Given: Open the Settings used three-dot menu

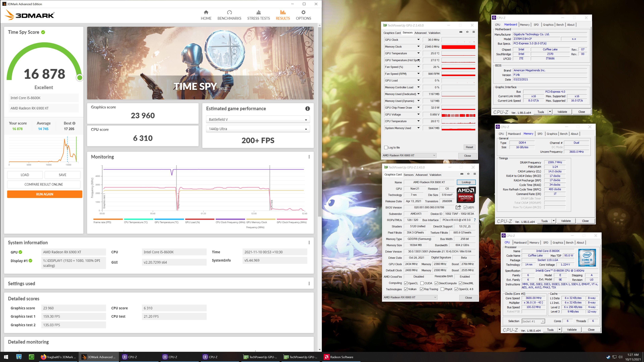Looking at the screenshot, I should tap(309, 283).
